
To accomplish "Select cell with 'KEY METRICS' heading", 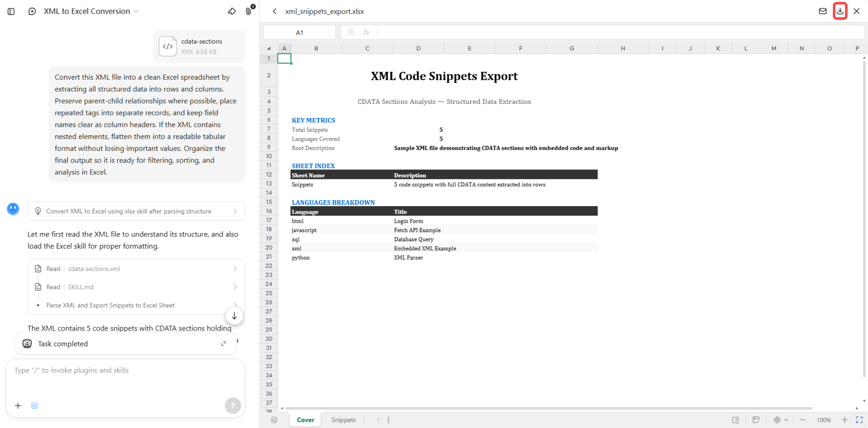I will click(313, 120).
